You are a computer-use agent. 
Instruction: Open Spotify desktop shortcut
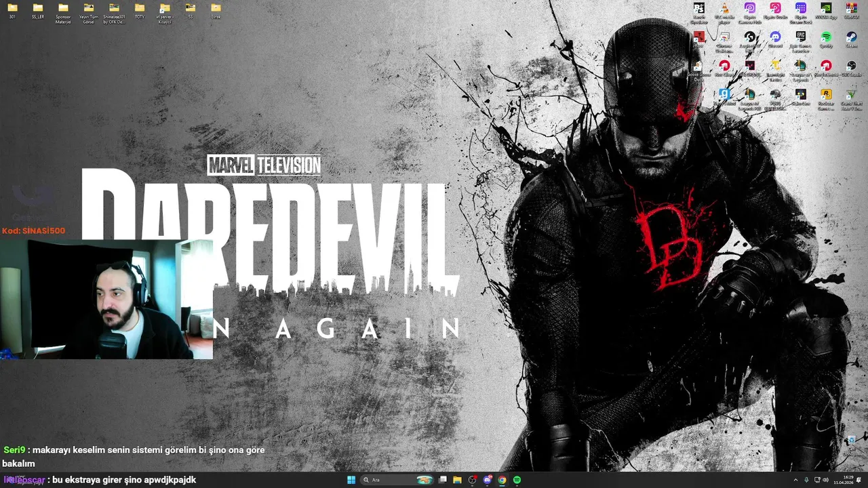pyautogui.click(x=826, y=39)
